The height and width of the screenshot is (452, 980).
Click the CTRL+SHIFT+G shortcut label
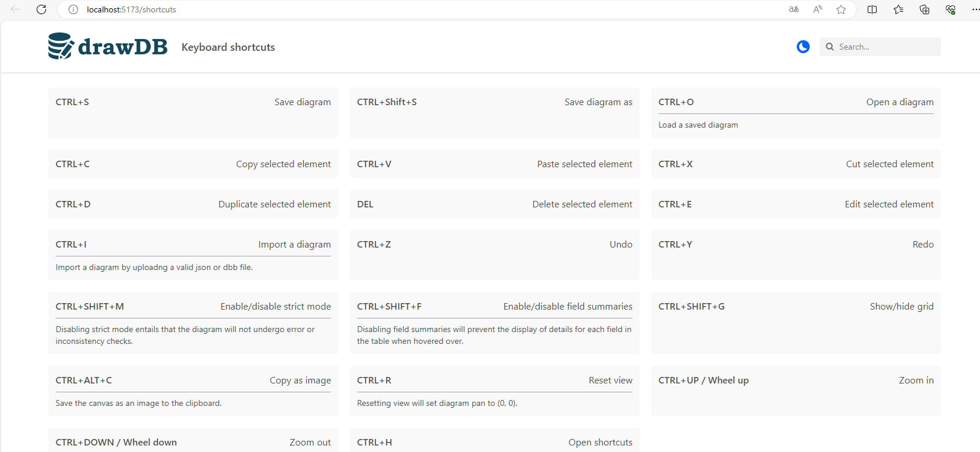pyautogui.click(x=692, y=307)
